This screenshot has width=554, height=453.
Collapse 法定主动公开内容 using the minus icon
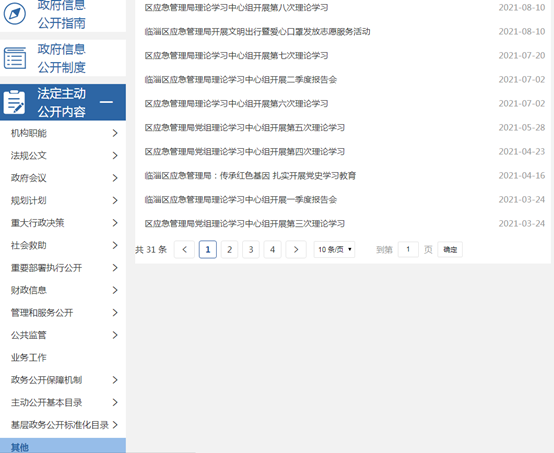tap(106, 102)
